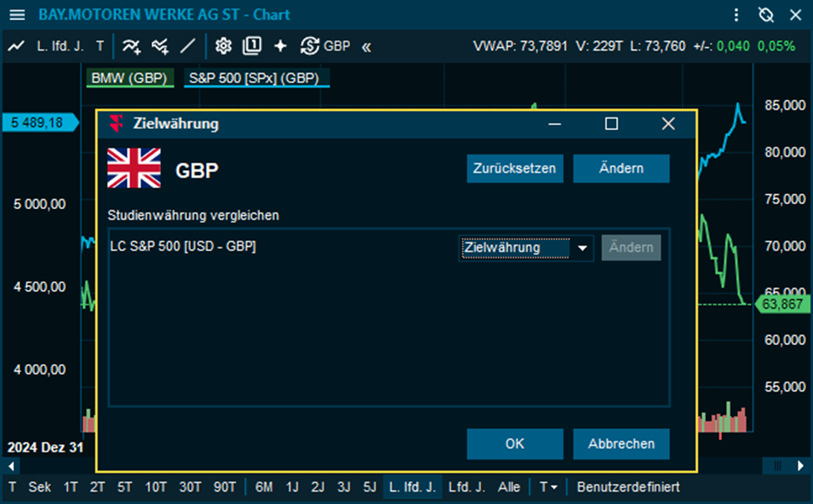Choose the Benutzerdefiniert custom range
This screenshot has width=813, height=504.
tap(628, 487)
